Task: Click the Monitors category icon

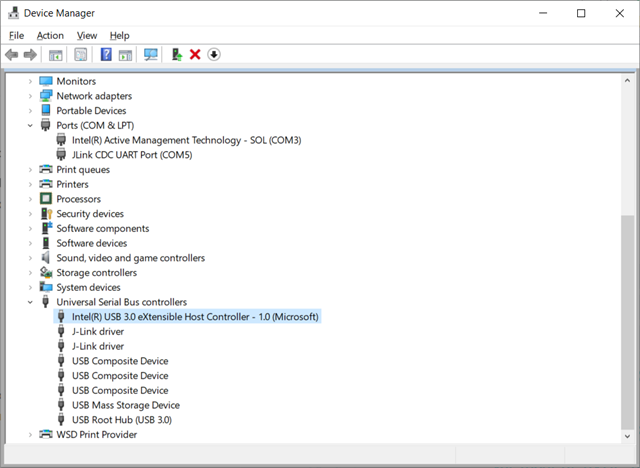Action: 46,81
